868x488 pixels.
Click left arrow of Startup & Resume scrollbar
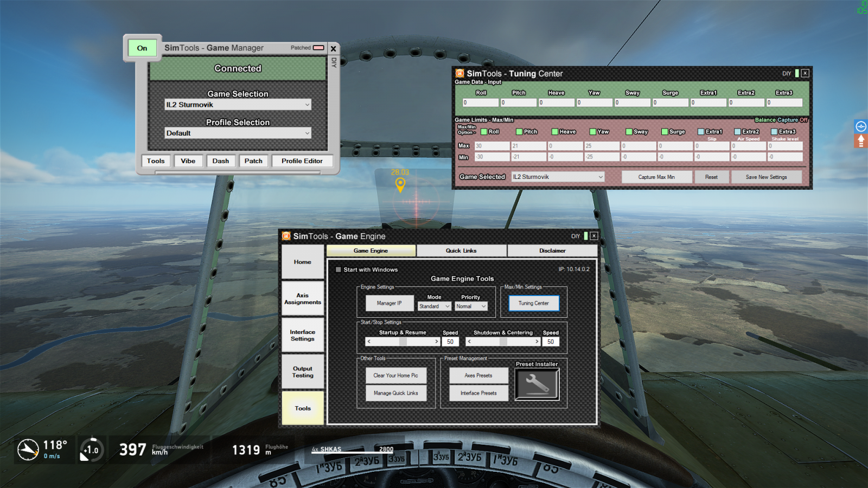click(x=369, y=342)
